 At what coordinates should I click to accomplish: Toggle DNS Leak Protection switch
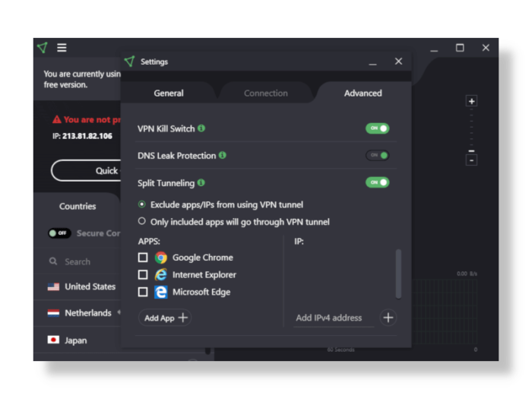(377, 155)
